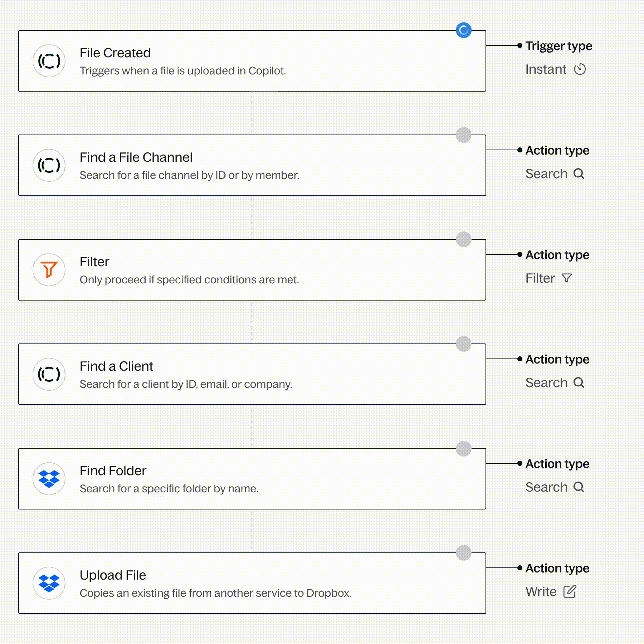Click the magnifier icon beside Find Folder's Search
The image size is (644, 644).
[x=579, y=487]
